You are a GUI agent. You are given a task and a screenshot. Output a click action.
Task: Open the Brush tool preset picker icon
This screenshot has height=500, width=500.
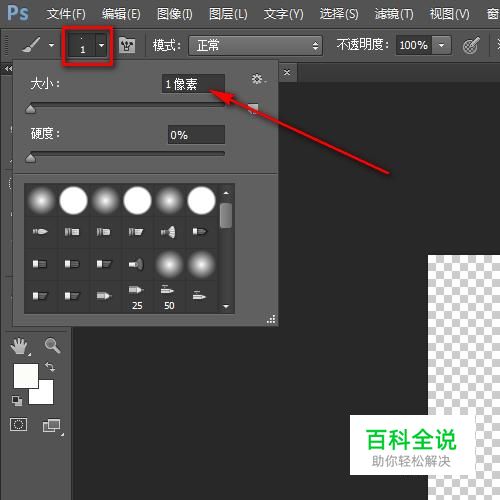coord(31,45)
